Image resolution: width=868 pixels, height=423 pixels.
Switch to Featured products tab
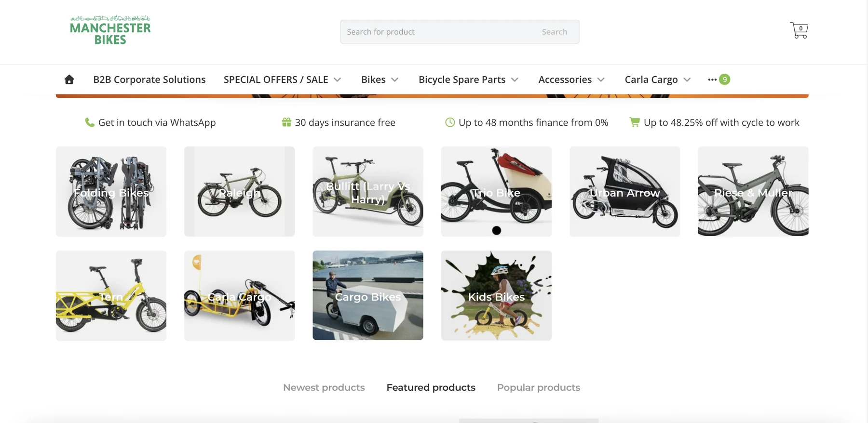pyautogui.click(x=431, y=387)
